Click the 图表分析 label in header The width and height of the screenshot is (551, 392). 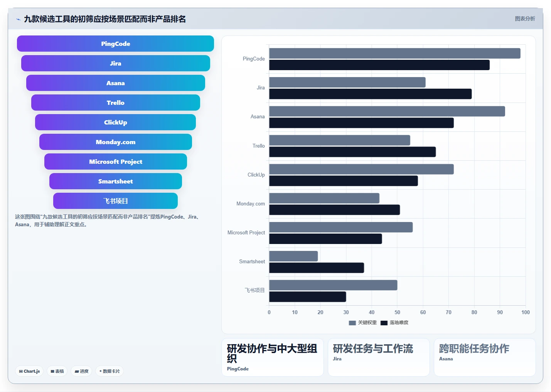click(x=525, y=19)
